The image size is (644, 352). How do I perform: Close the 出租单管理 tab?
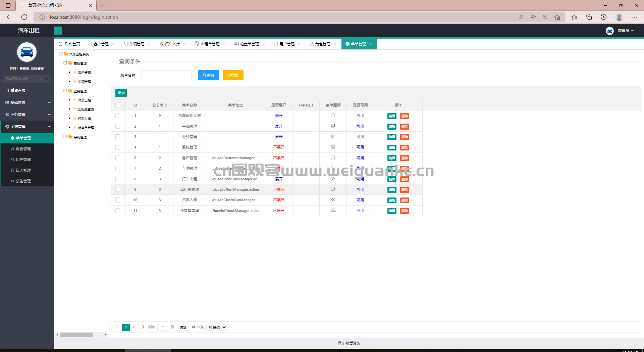tap(224, 44)
